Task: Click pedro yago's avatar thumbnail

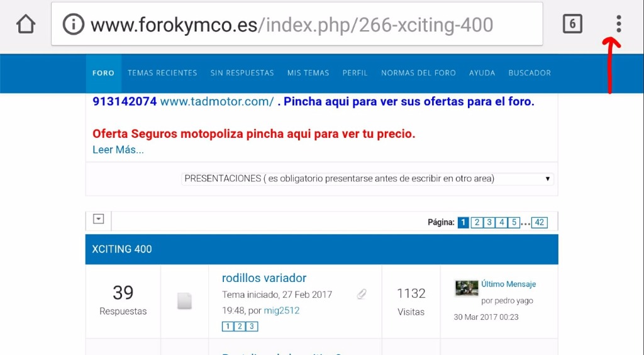Action: pos(467,288)
